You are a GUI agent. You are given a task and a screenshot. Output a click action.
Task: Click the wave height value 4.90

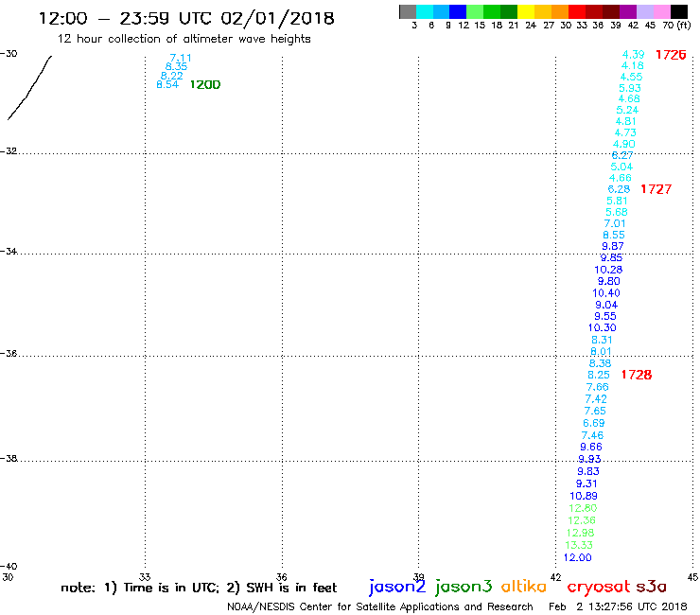pyautogui.click(x=623, y=144)
